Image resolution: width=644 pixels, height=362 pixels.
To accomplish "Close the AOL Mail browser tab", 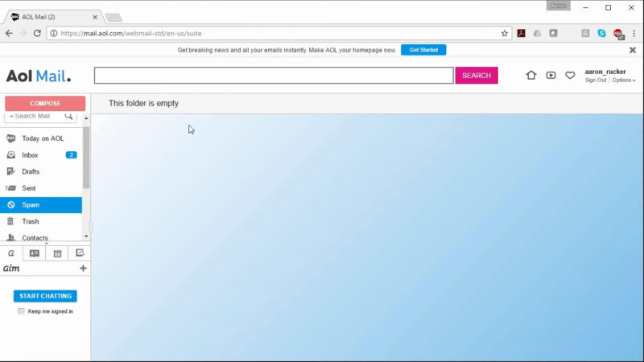I will [x=95, y=17].
